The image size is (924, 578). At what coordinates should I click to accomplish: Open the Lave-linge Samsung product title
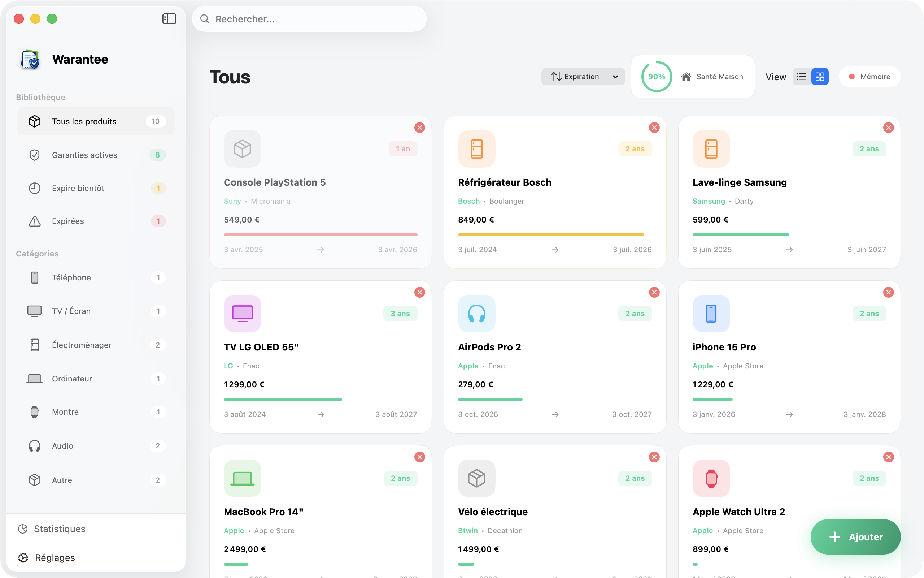point(740,182)
